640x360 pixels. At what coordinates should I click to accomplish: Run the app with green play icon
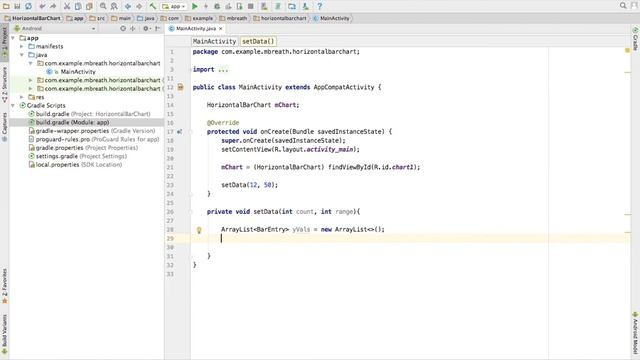coord(195,6)
